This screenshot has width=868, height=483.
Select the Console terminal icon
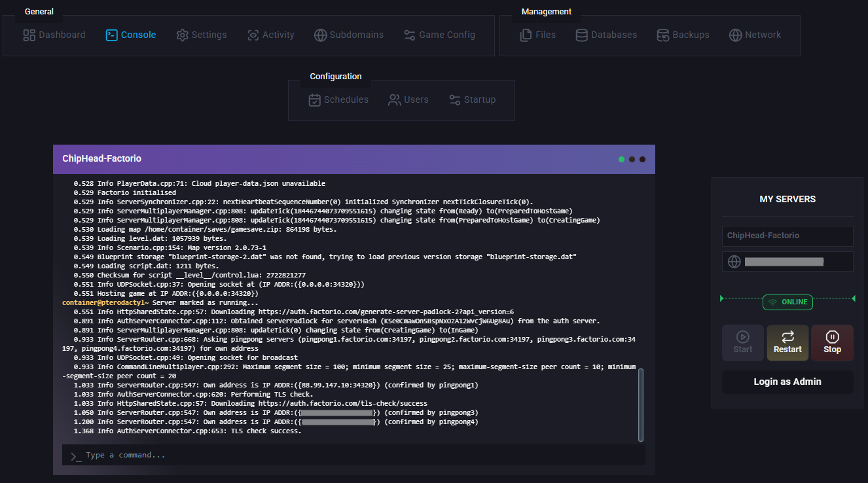pos(111,35)
